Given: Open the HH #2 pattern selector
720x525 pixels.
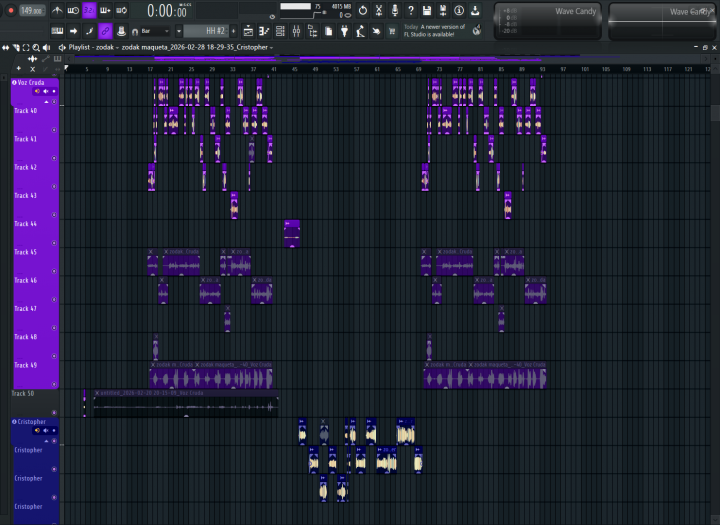Looking at the screenshot, I should coord(215,31).
